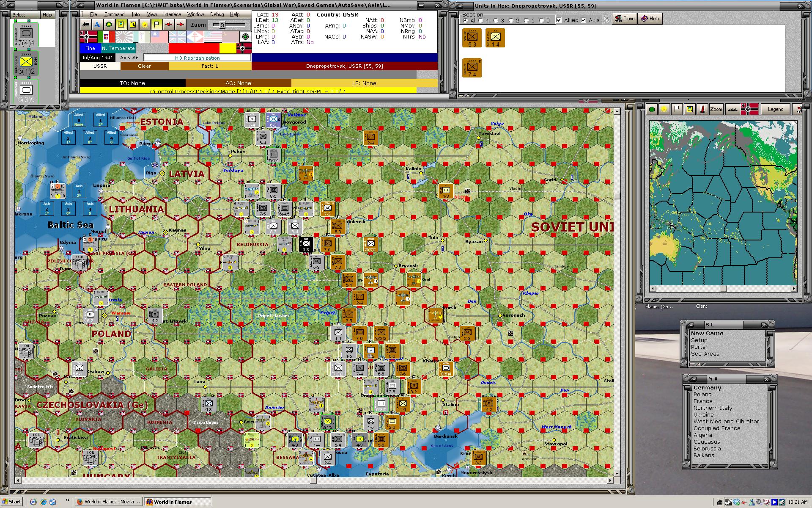Select Setup in the S L list
812x508 pixels.
coord(699,340)
